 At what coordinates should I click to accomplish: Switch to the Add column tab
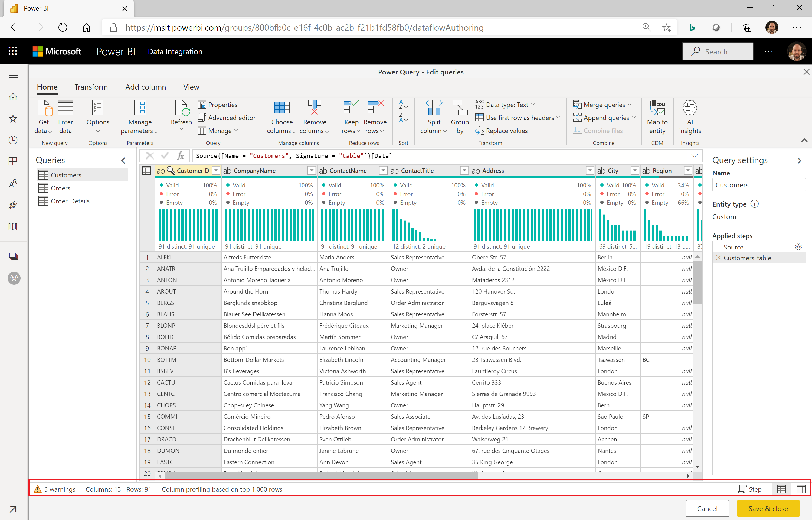146,87
